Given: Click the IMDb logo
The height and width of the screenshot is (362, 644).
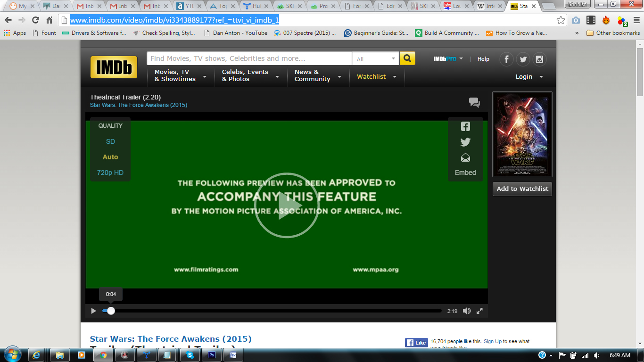Looking at the screenshot, I should pyautogui.click(x=113, y=67).
